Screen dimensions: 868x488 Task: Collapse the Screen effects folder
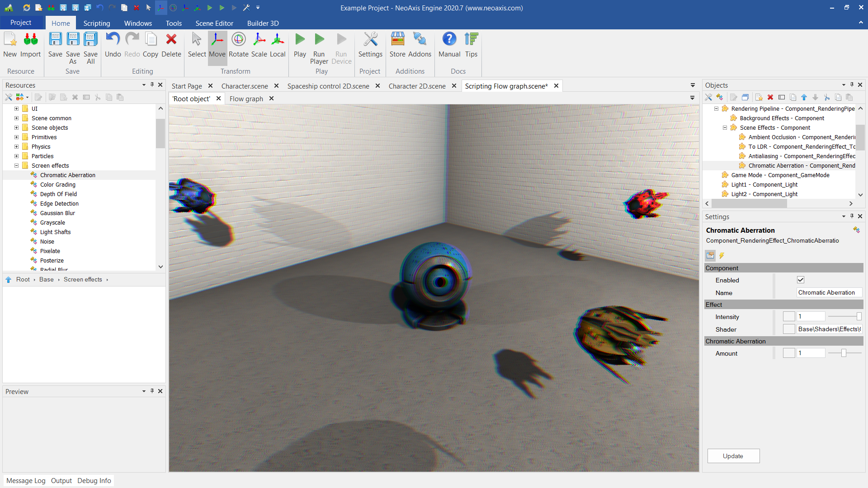(x=17, y=166)
